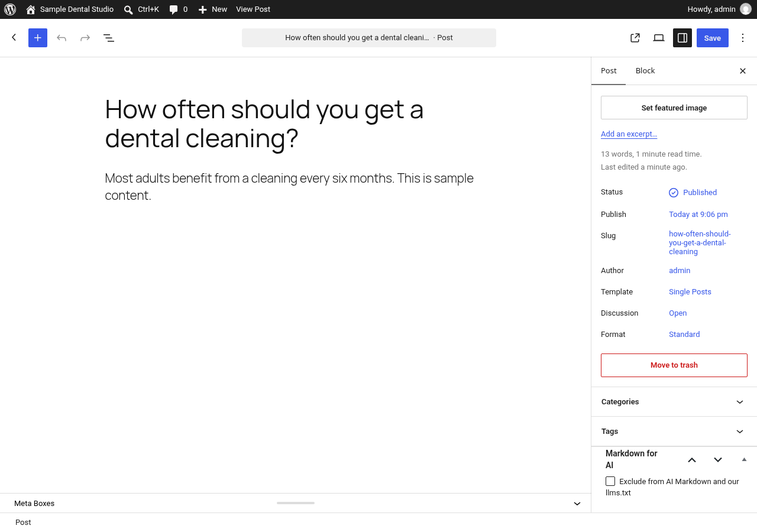Set featured image
The image size is (757, 532).
674,108
